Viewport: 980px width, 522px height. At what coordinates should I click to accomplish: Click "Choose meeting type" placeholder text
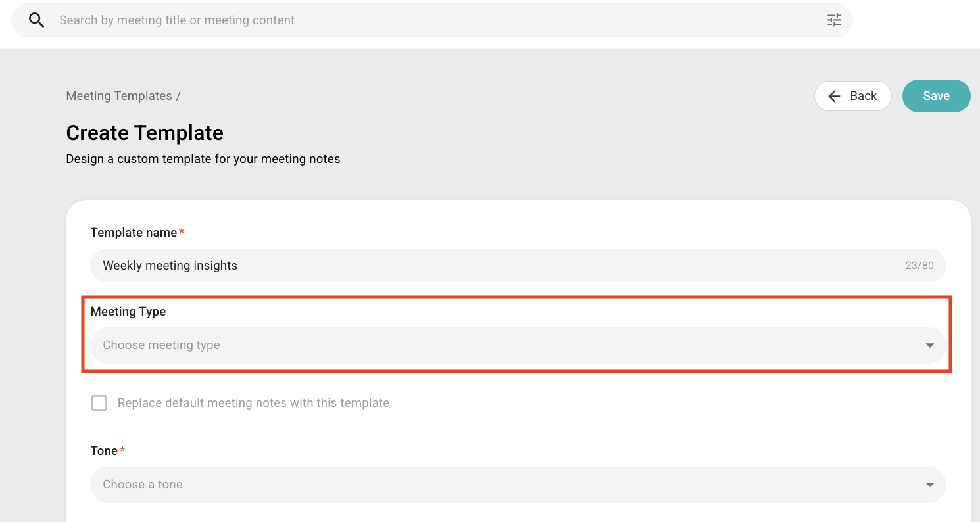pyautogui.click(x=161, y=345)
